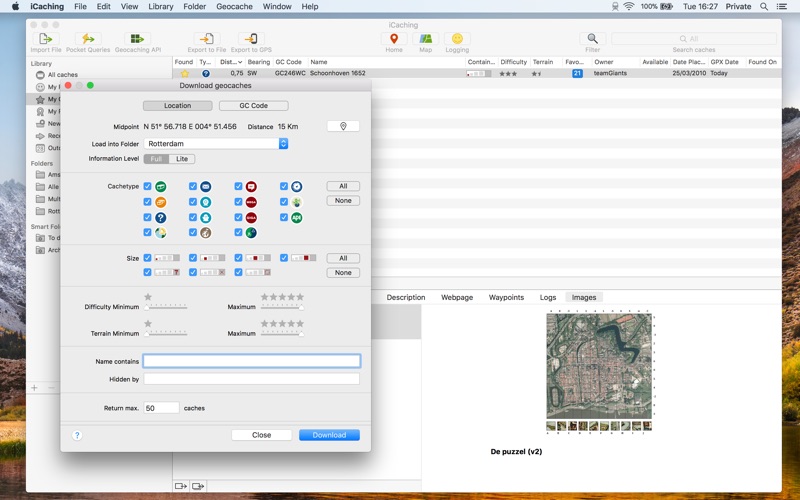Click None beside the Size options
Screen dimensions: 800x500
coord(343,272)
